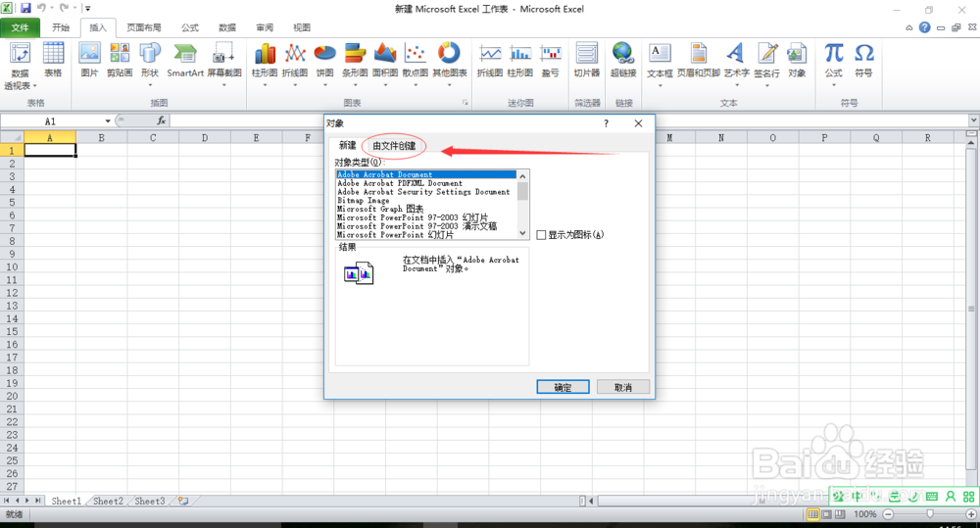This screenshot has width=980, height=528.
Task: Cancel the dialog with 取消 button
Action: coord(623,387)
